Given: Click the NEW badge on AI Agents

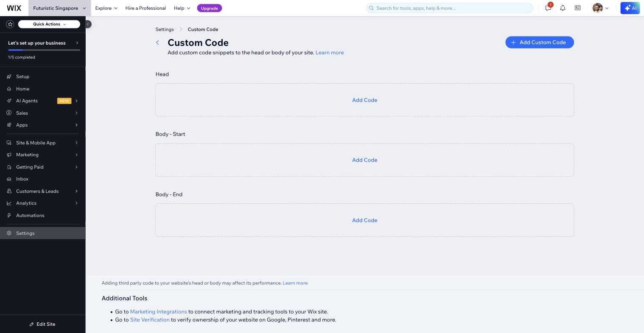Looking at the screenshot, I should (64, 101).
